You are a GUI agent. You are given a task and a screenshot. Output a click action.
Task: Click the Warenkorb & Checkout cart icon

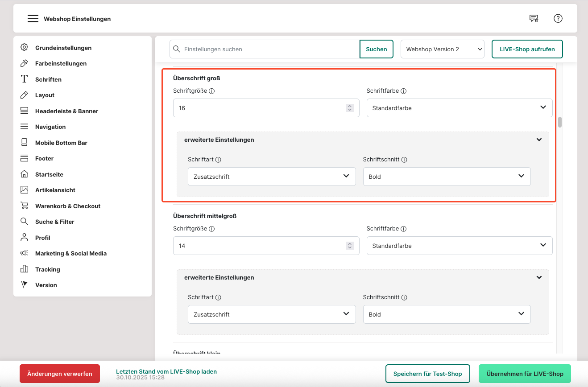pos(25,206)
